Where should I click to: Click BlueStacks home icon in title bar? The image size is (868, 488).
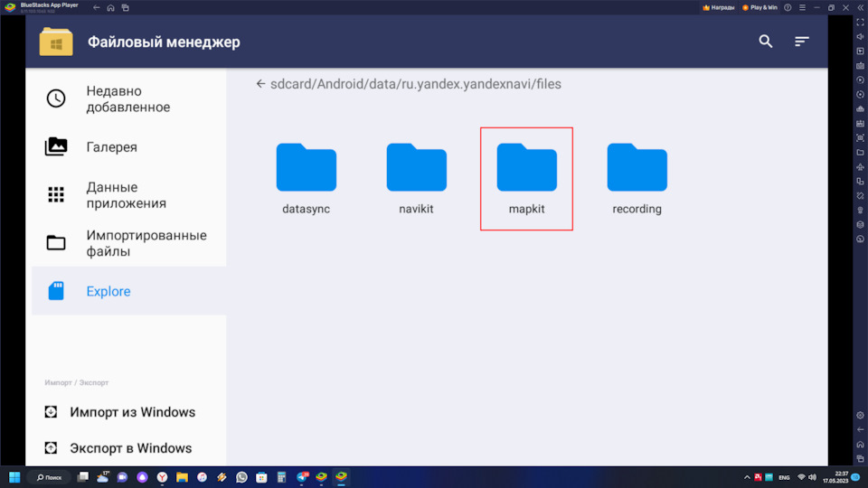[110, 8]
